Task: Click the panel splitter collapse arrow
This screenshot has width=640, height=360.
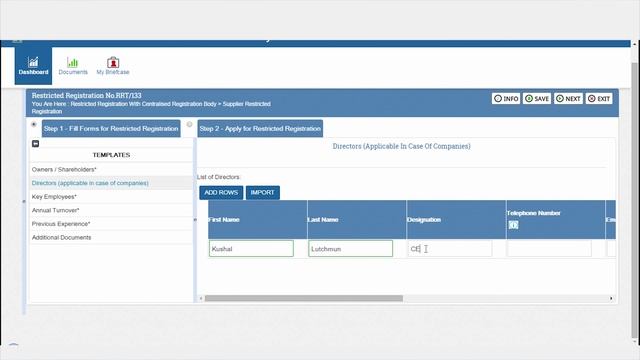Action: click(x=195, y=220)
